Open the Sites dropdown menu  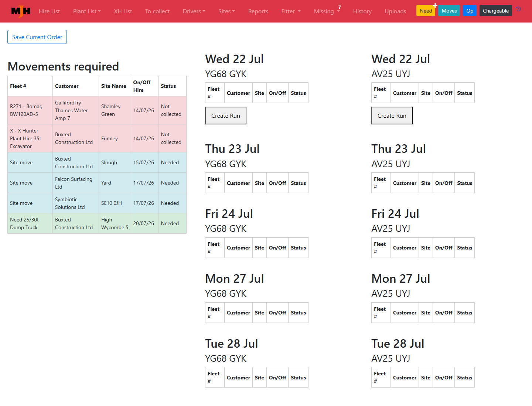pyautogui.click(x=226, y=11)
